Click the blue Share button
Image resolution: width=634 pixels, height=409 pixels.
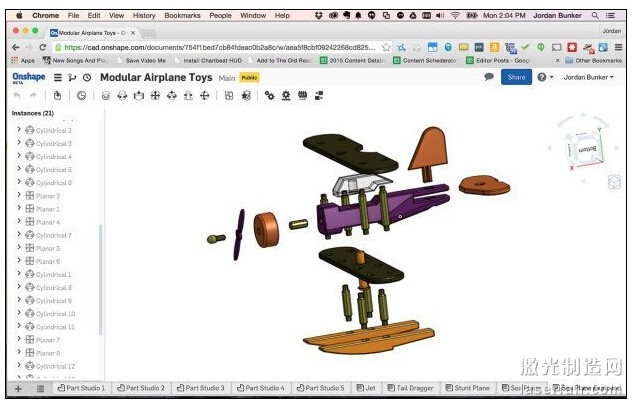coord(516,77)
